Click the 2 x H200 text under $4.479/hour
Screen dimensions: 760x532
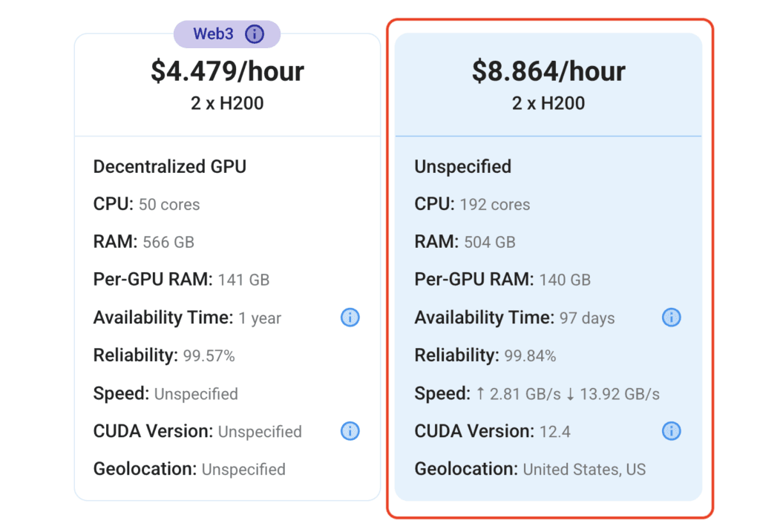point(227,103)
